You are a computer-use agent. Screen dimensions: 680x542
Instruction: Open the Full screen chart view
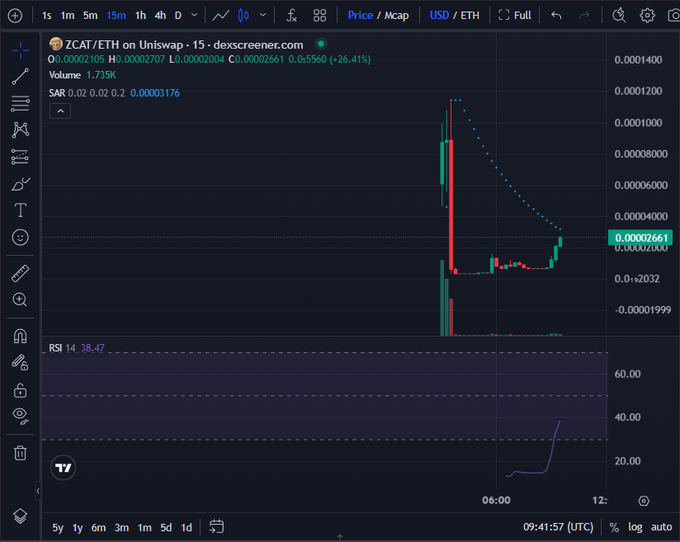pyautogui.click(x=515, y=16)
